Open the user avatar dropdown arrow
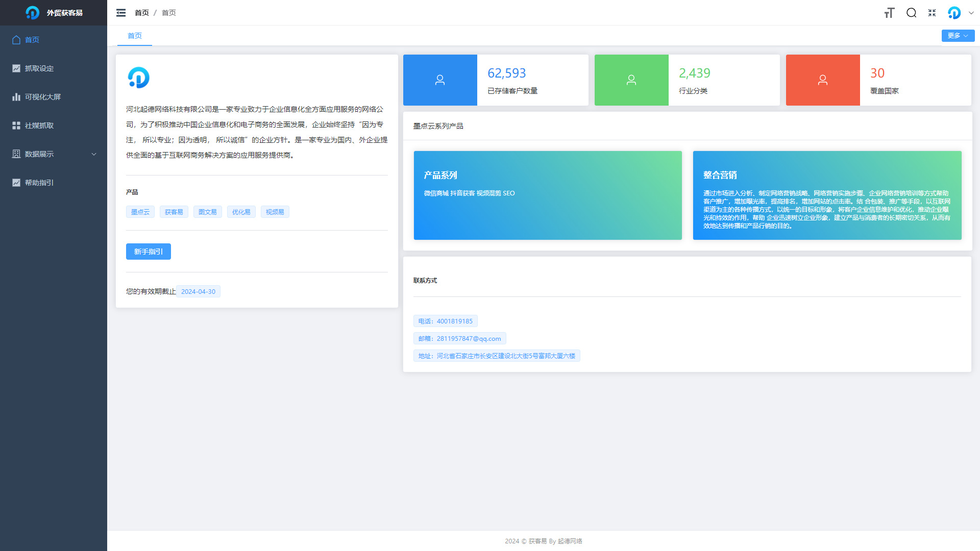 (x=971, y=13)
